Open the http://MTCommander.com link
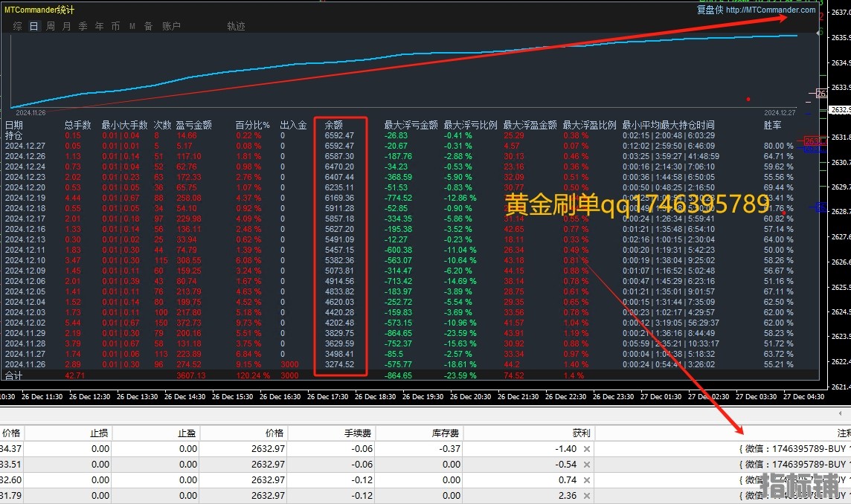The height and width of the screenshot is (504, 851). (x=771, y=10)
